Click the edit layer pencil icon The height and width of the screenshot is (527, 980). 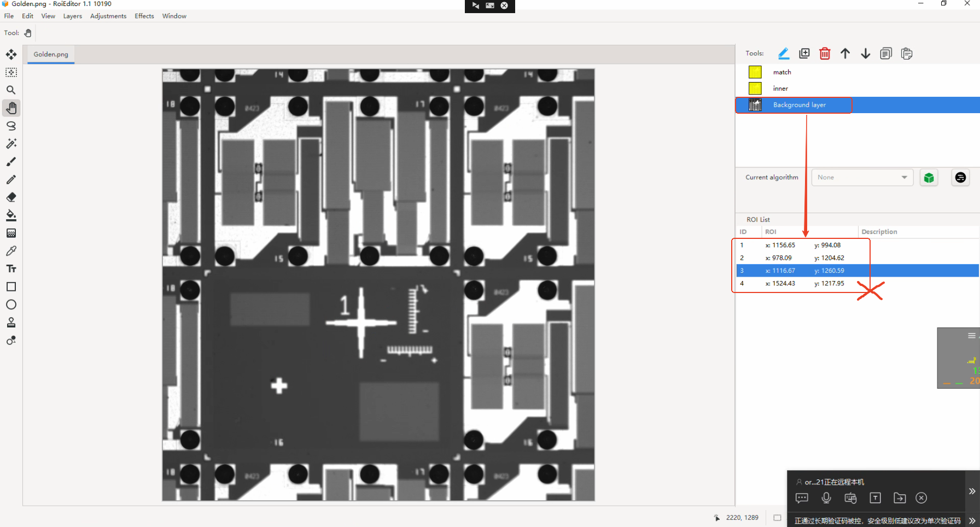coord(784,54)
